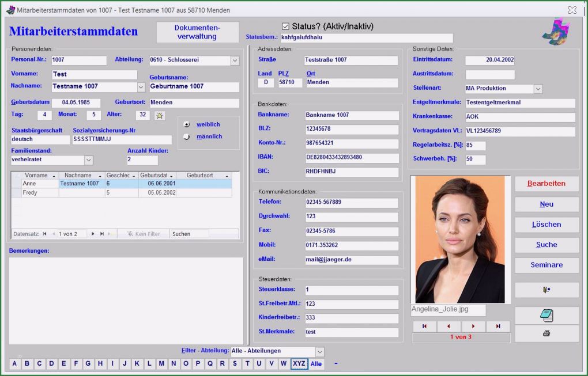Toggle the Status? (Aktiv/Inaktiv) checkbox
The image size is (588, 376).
(x=285, y=26)
